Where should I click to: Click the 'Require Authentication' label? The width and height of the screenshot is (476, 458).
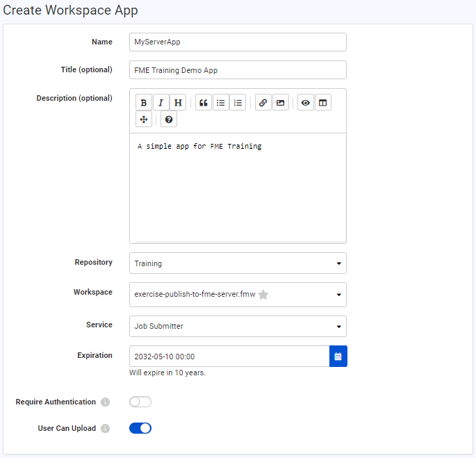pos(56,402)
